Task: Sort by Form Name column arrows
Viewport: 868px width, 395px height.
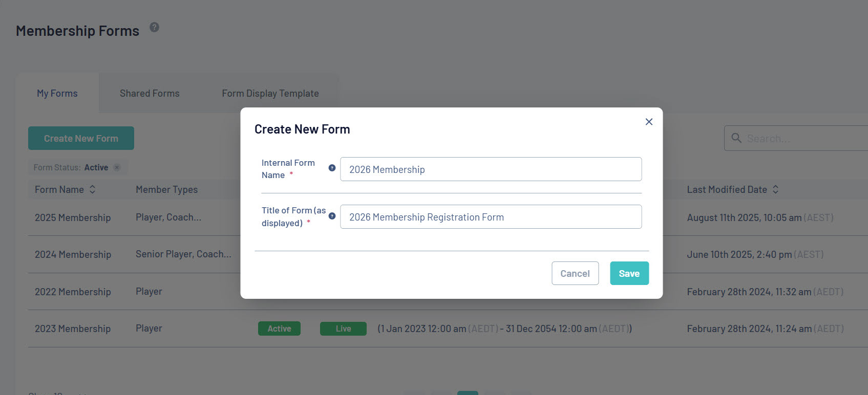Action: pos(92,189)
